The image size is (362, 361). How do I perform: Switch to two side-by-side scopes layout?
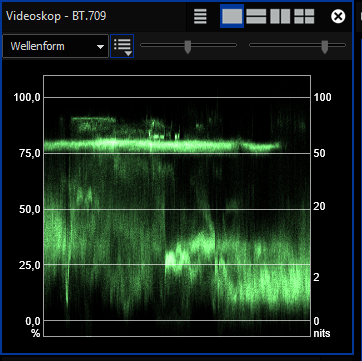280,16
